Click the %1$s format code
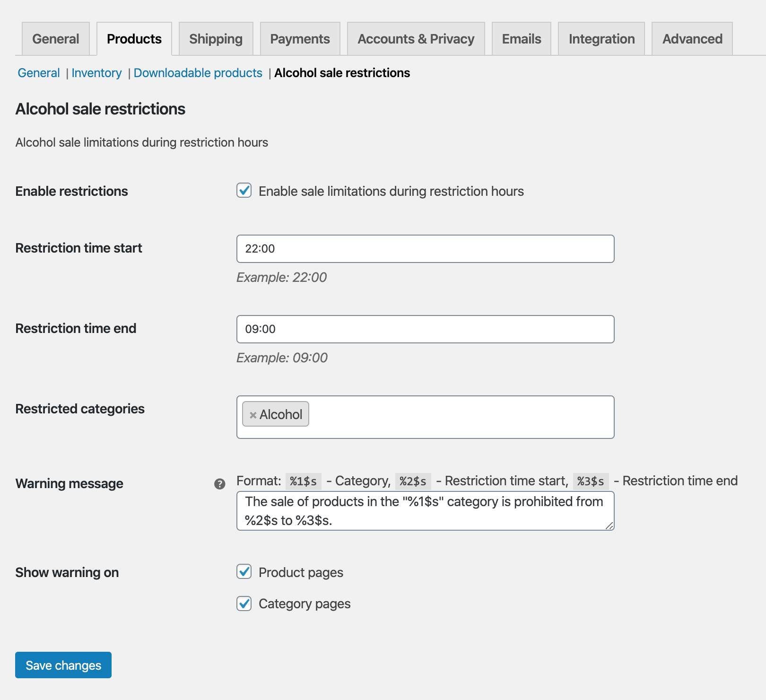The image size is (766, 700). [303, 481]
